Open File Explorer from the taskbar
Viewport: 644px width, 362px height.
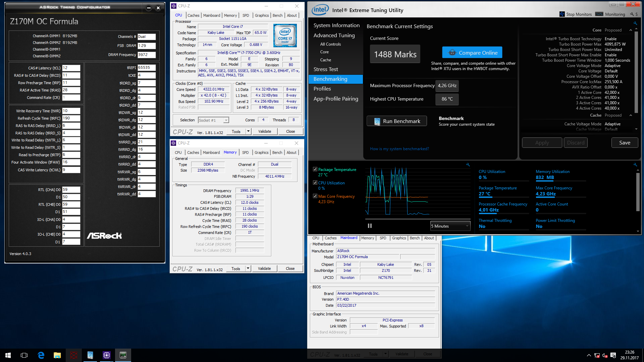click(x=57, y=355)
